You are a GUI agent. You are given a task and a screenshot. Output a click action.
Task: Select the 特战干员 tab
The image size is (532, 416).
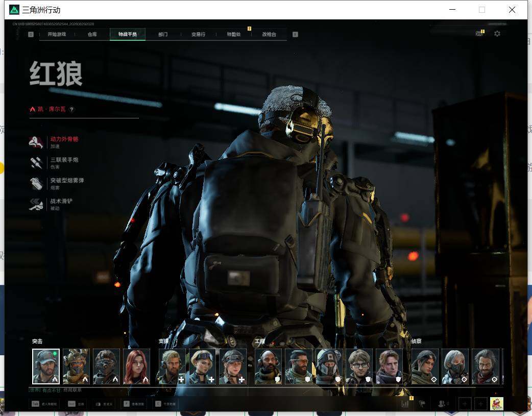(128, 34)
